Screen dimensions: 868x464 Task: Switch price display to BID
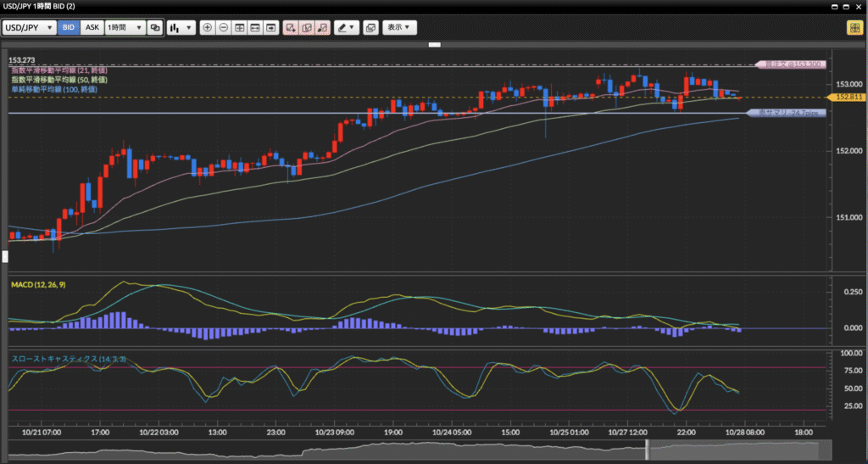[x=69, y=27]
